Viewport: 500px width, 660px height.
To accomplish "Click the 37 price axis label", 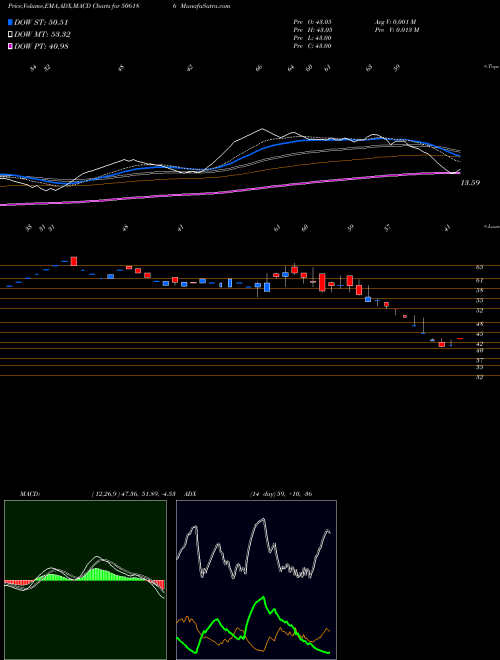I will tap(479, 360).
